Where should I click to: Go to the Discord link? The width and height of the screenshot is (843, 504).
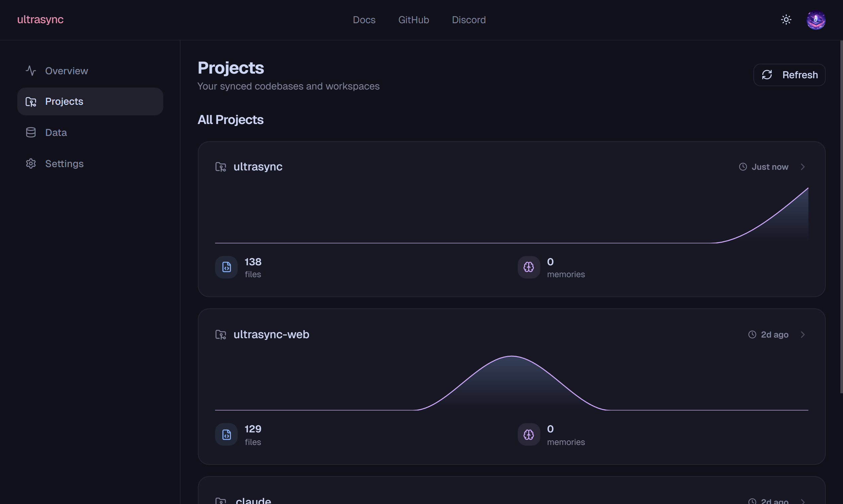coord(468,20)
